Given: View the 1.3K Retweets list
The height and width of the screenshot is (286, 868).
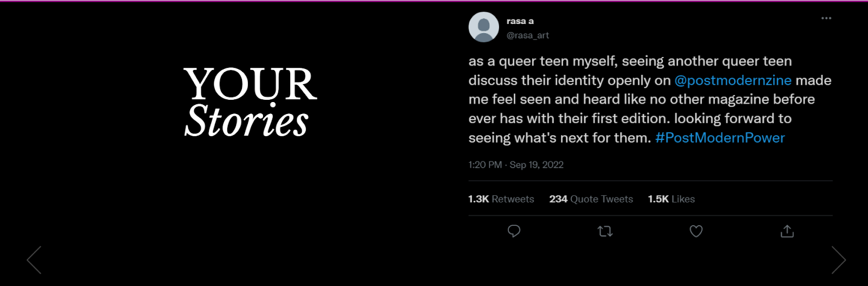Looking at the screenshot, I should tap(501, 199).
